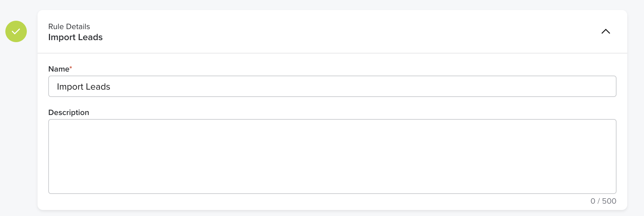Screen dimensions: 644x216
Task: Click the green checkmark status icon
Action: coord(16,31)
